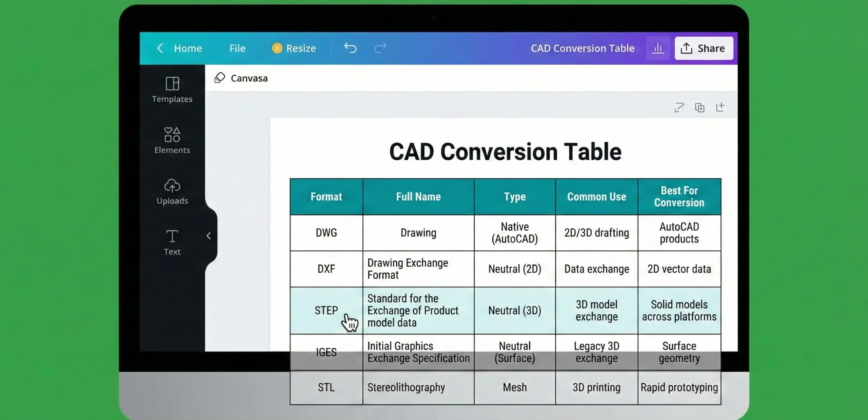Expand the page to full screen view

(679, 107)
